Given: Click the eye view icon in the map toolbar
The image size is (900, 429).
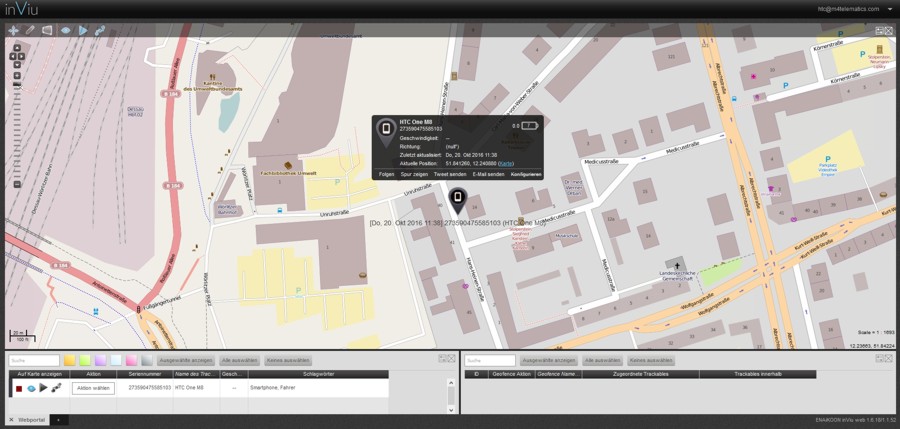Looking at the screenshot, I should pos(66,30).
